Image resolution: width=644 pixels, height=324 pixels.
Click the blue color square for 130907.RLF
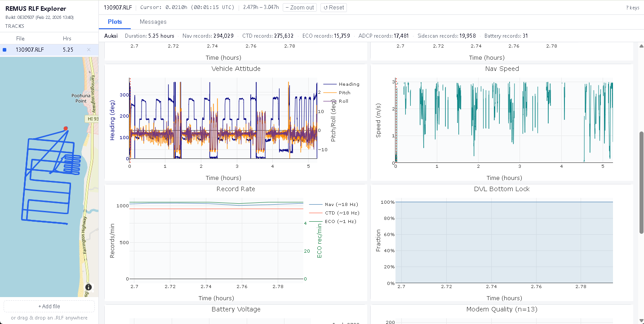[4, 50]
